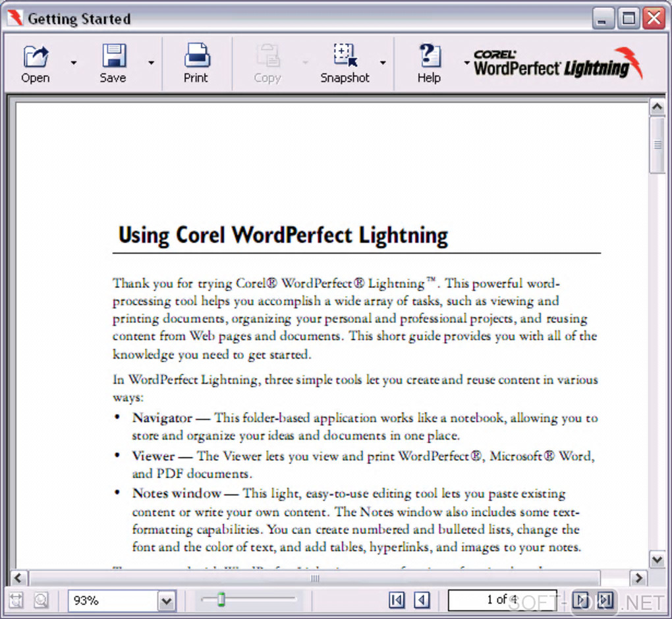The width and height of the screenshot is (672, 619).
Task: Expand the Save button dropdown arrow
Action: [152, 63]
